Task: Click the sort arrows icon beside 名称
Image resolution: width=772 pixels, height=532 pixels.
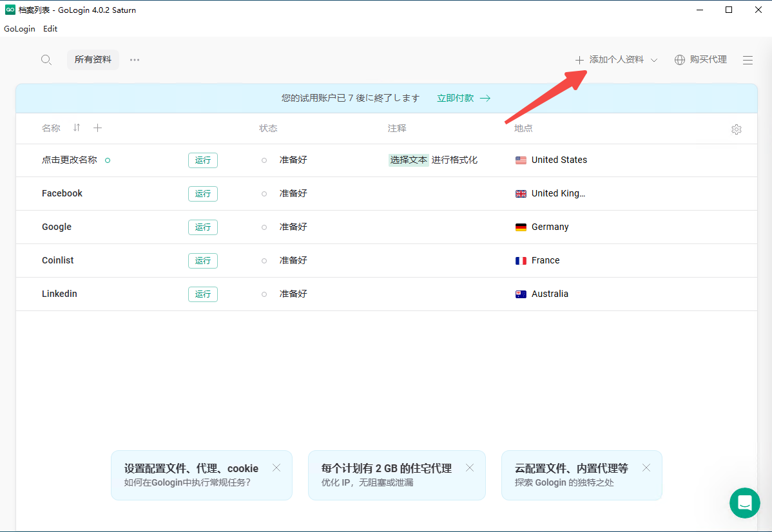Action: click(x=77, y=128)
